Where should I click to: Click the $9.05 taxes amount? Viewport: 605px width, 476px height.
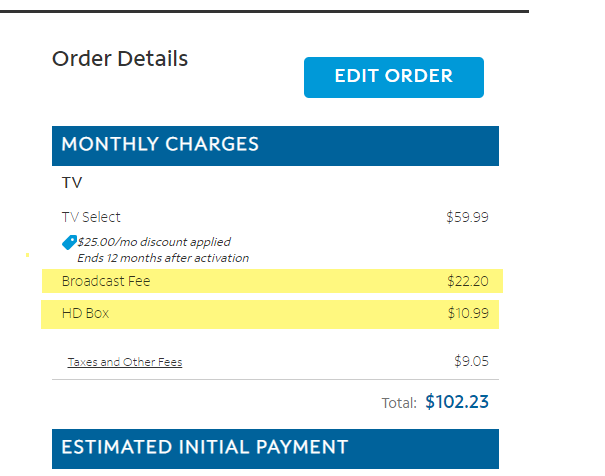coord(471,361)
